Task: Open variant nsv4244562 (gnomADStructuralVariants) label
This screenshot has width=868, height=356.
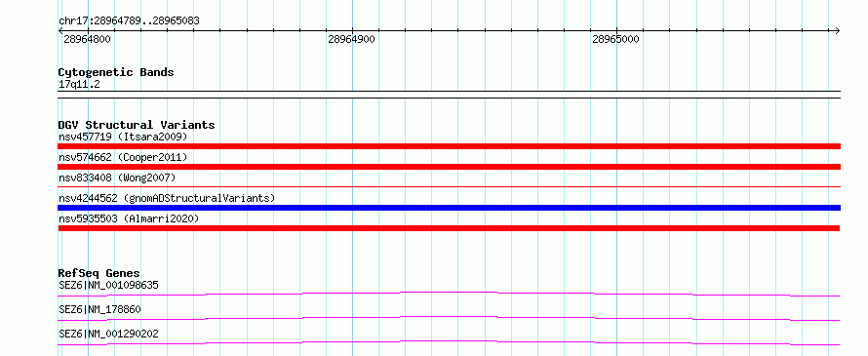Action: click(x=167, y=198)
